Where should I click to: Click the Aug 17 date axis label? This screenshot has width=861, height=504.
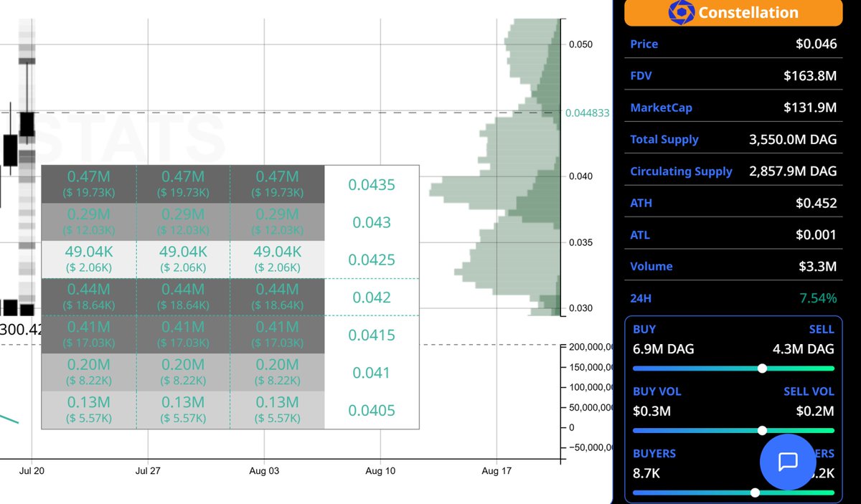pyautogui.click(x=497, y=471)
